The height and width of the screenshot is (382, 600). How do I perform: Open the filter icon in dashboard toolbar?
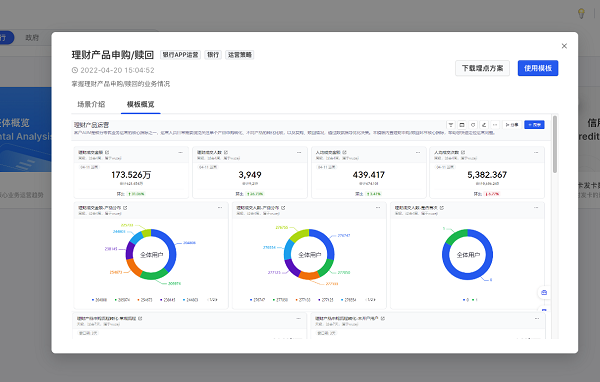coord(451,125)
